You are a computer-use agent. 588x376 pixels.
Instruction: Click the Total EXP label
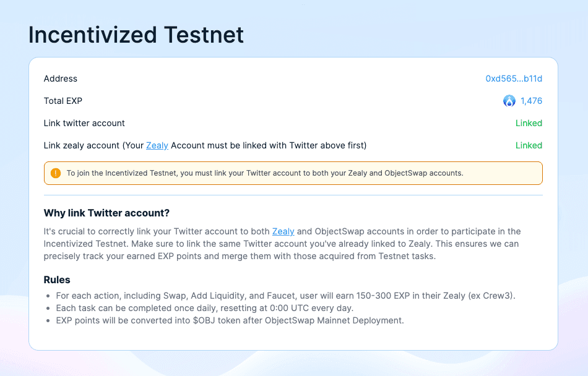(x=63, y=101)
